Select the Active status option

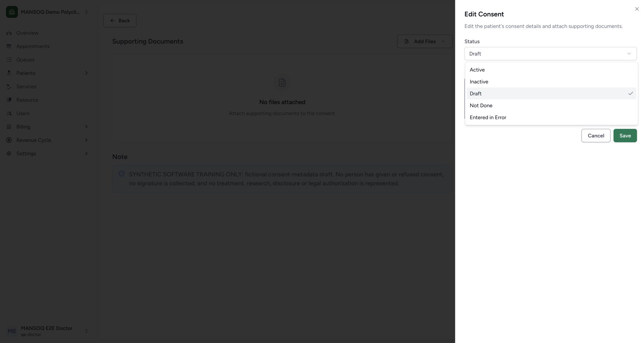coord(551,70)
